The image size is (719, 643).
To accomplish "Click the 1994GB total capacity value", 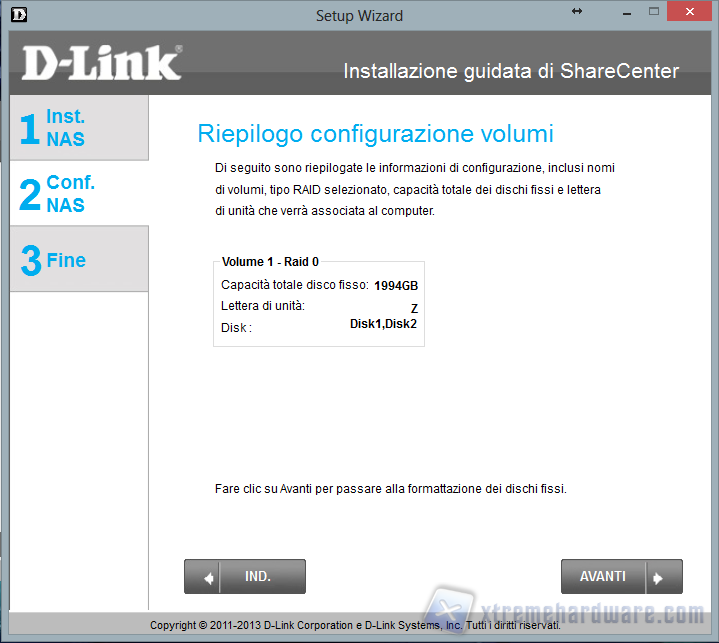I will [x=396, y=286].
